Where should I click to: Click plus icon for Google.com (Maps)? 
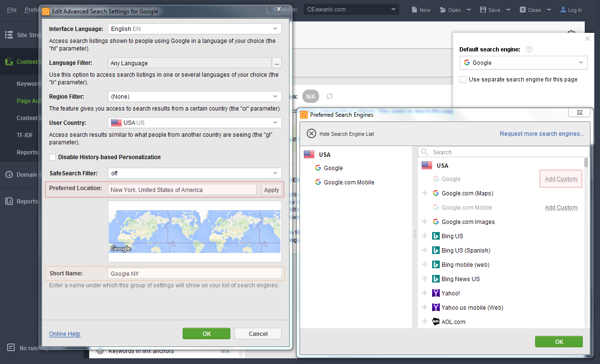(x=425, y=193)
